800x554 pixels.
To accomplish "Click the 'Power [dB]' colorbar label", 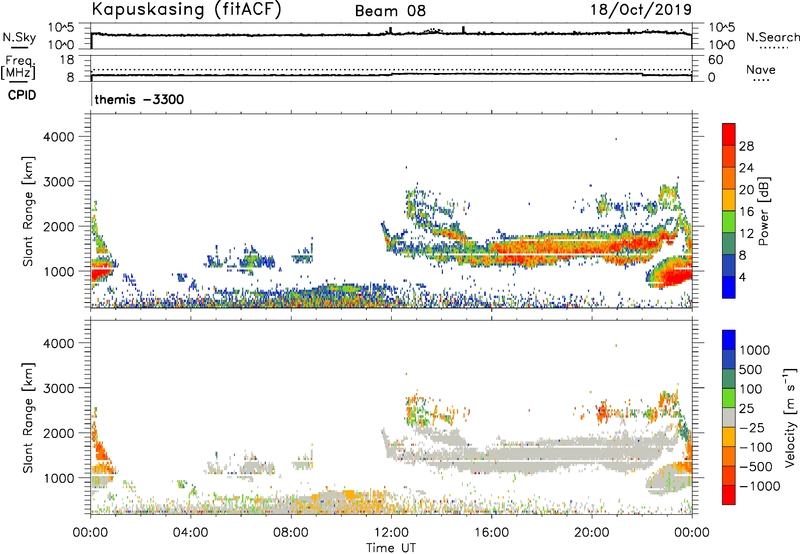I will [764, 211].
